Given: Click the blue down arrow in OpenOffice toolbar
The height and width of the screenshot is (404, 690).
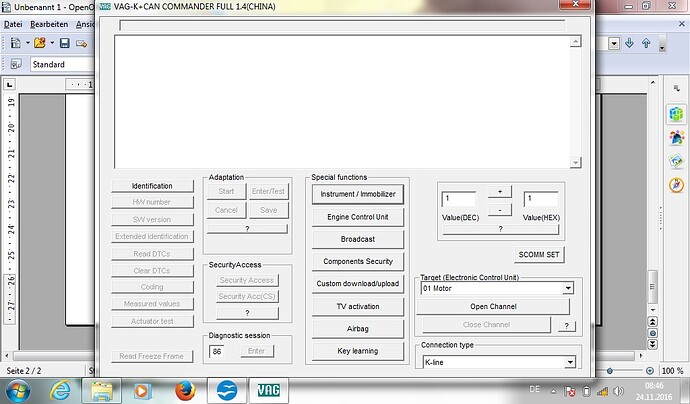Looking at the screenshot, I should [629, 43].
